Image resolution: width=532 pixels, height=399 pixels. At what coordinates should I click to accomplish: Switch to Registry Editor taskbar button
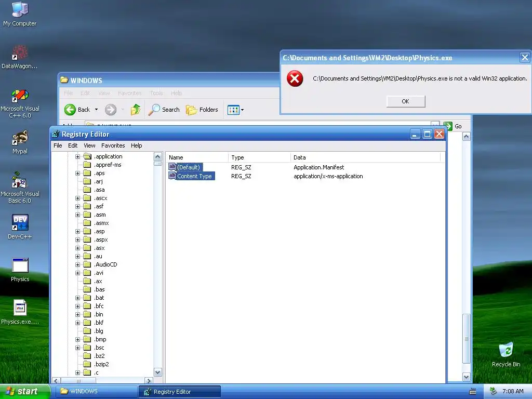180,392
